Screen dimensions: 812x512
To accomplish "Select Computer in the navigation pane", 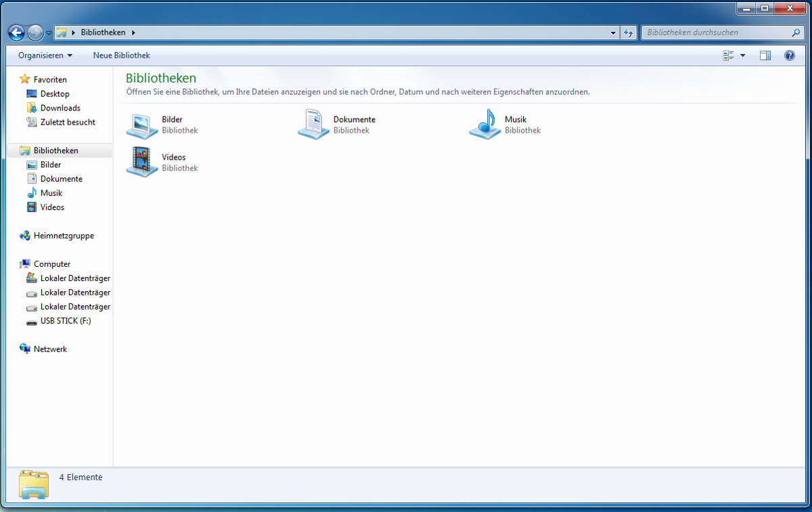I will (52, 265).
